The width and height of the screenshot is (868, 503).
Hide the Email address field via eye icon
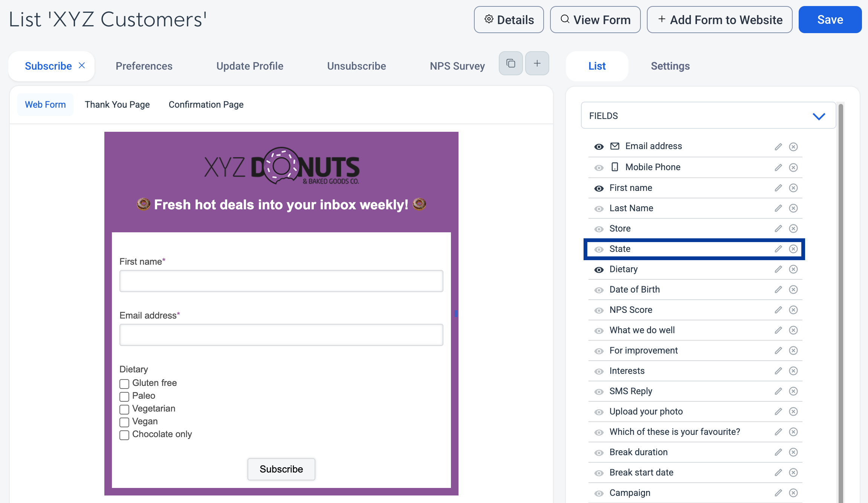(x=599, y=147)
